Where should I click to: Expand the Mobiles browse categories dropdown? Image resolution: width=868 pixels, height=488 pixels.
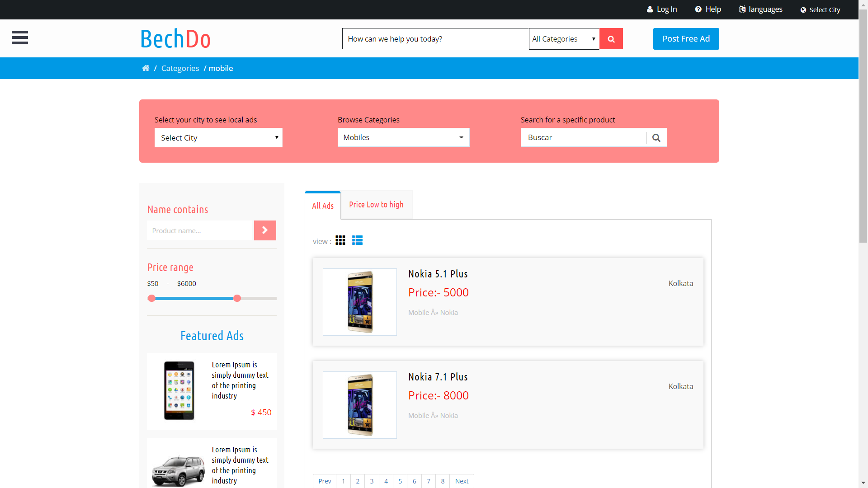click(403, 138)
